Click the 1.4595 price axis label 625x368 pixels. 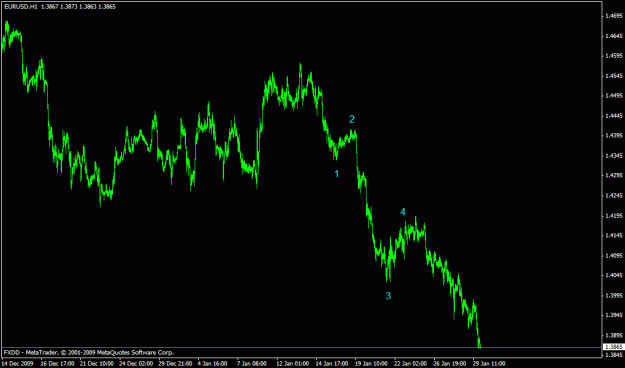coord(614,56)
